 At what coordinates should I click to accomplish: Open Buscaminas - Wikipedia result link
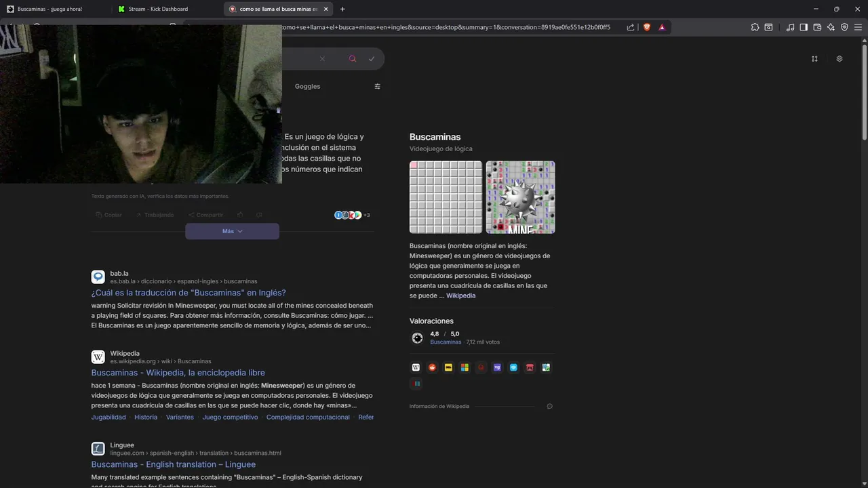point(178,373)
